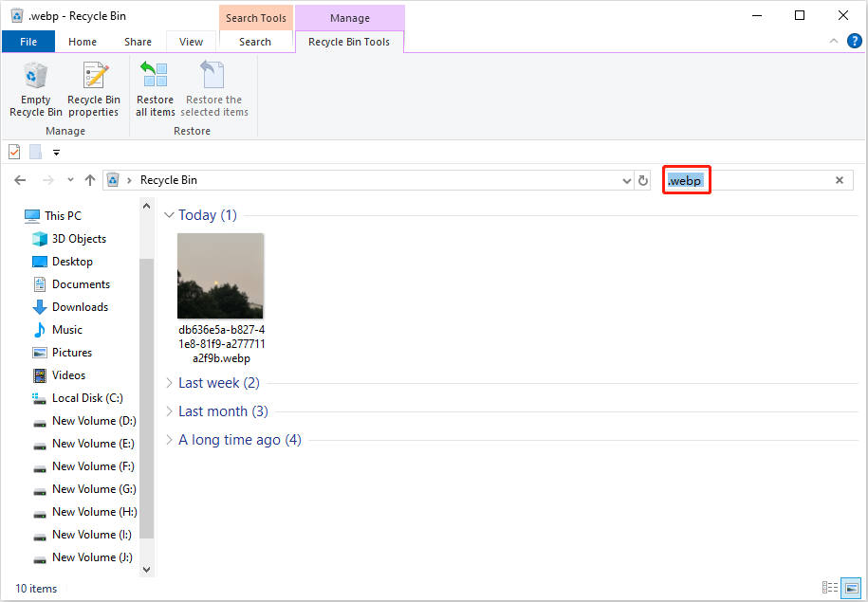
Task: Open New Volume (I:)
Action: click(83, 534)
